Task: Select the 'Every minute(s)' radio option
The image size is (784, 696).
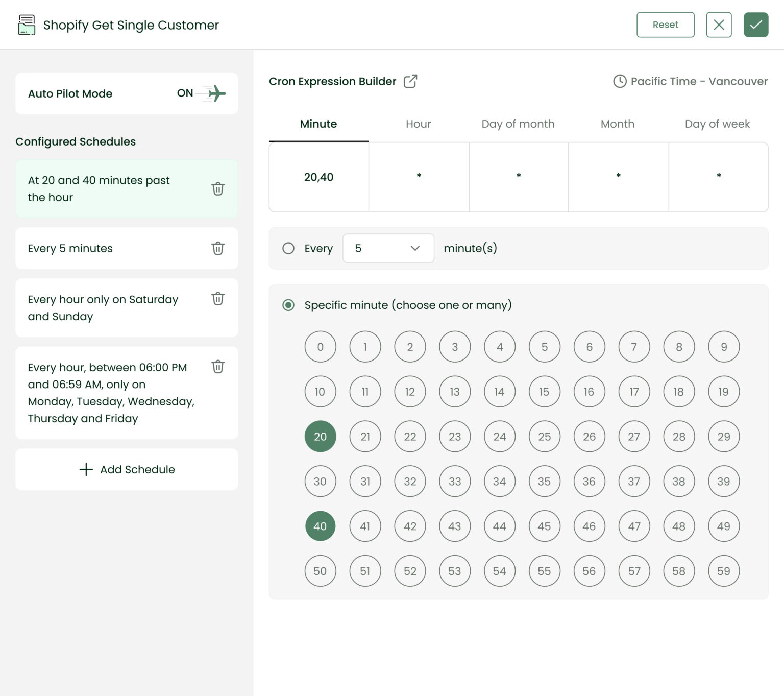Action: pyautogui.click(x=288, y=248)
